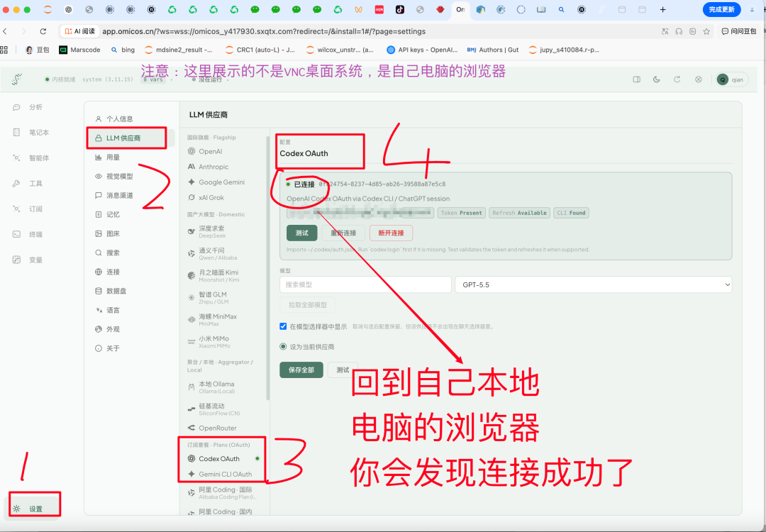Go to 智能体 agents in sidebar

click(30, 157)
